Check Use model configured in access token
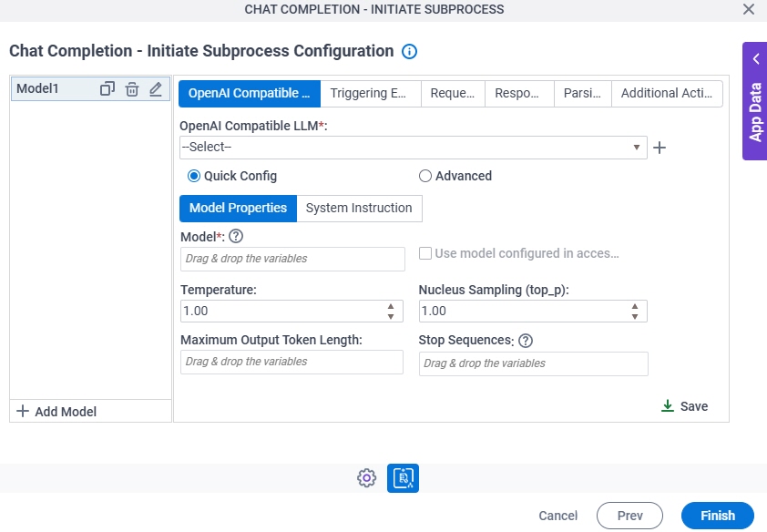Screen dimensions: 767x532 425,253
